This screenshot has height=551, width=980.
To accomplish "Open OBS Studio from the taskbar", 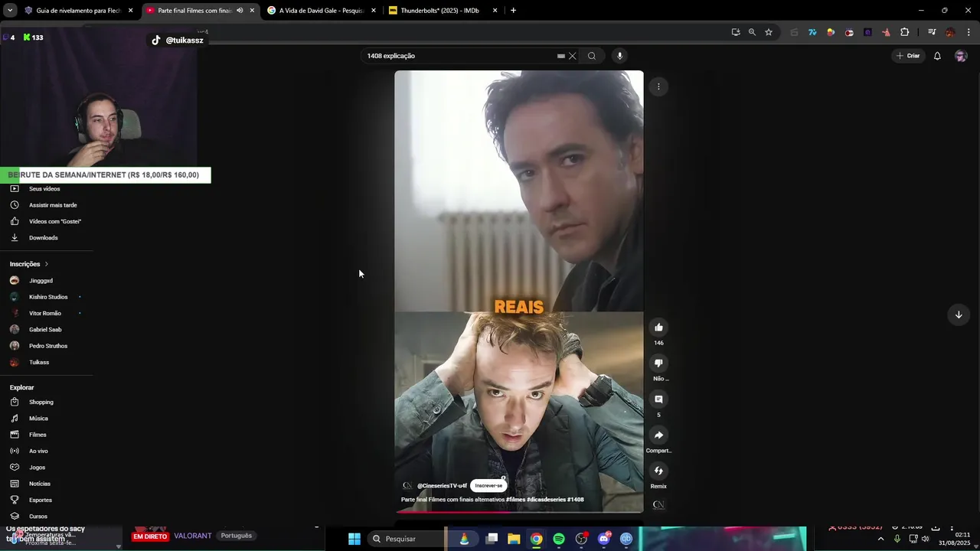I will pyautogui.click(x=581, y=539).
